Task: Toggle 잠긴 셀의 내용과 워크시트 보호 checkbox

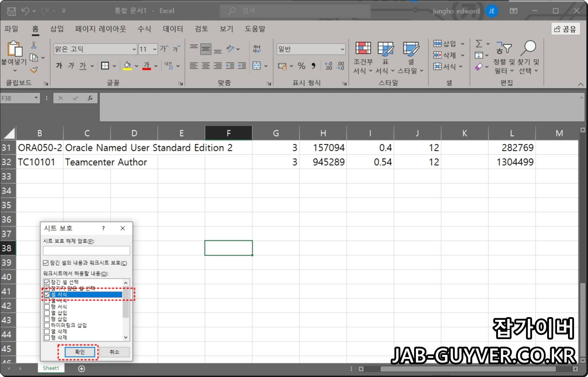Action: click(x=46, y=263)
